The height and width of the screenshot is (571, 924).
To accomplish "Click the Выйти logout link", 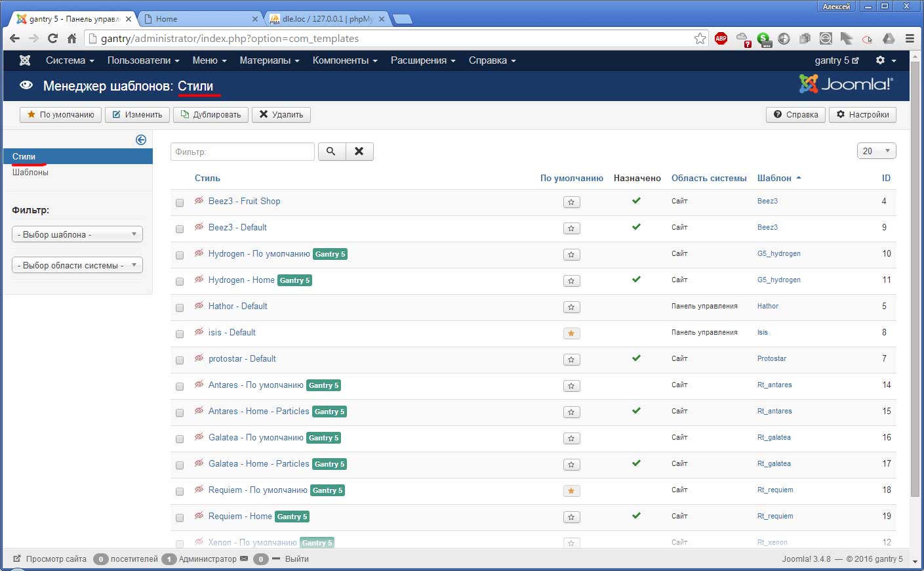I will click(297, 559).
